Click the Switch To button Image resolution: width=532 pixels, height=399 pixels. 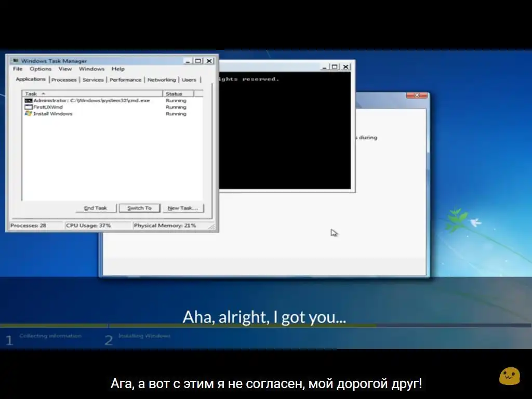(x=139, y=208)
